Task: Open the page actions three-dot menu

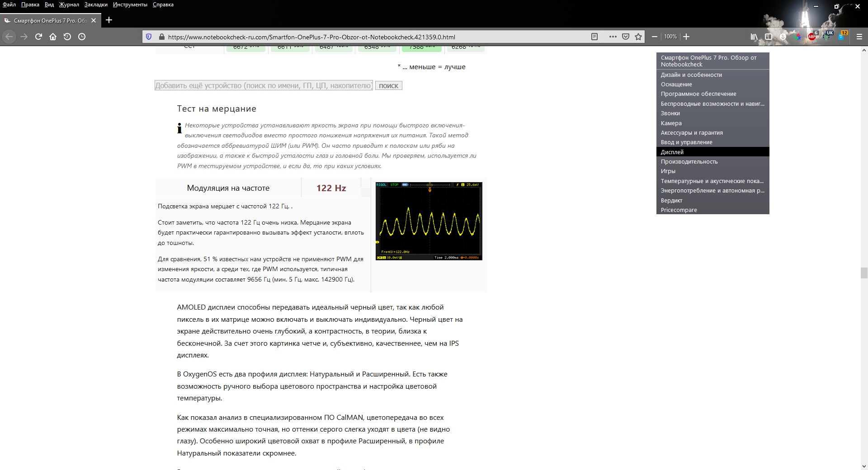Action: pyautogui.click(x=613, y=37)
